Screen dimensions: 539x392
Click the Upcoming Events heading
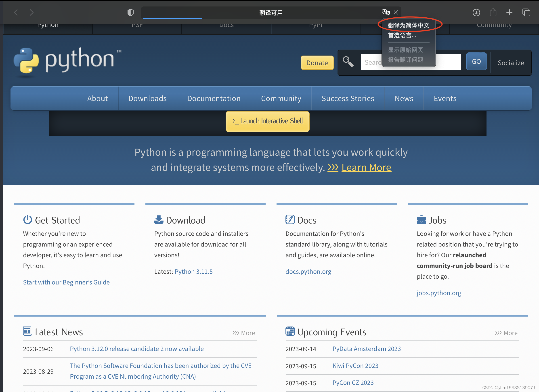click(332, 332)
